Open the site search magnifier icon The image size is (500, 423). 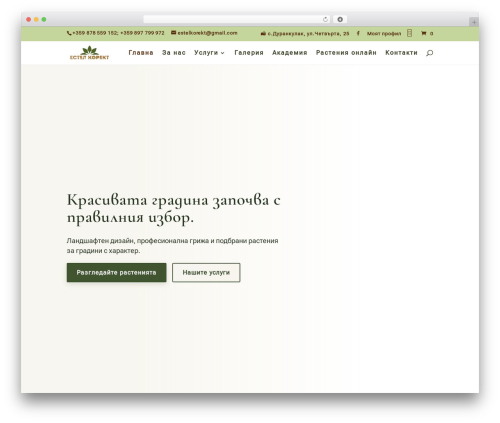click(430, 53)
